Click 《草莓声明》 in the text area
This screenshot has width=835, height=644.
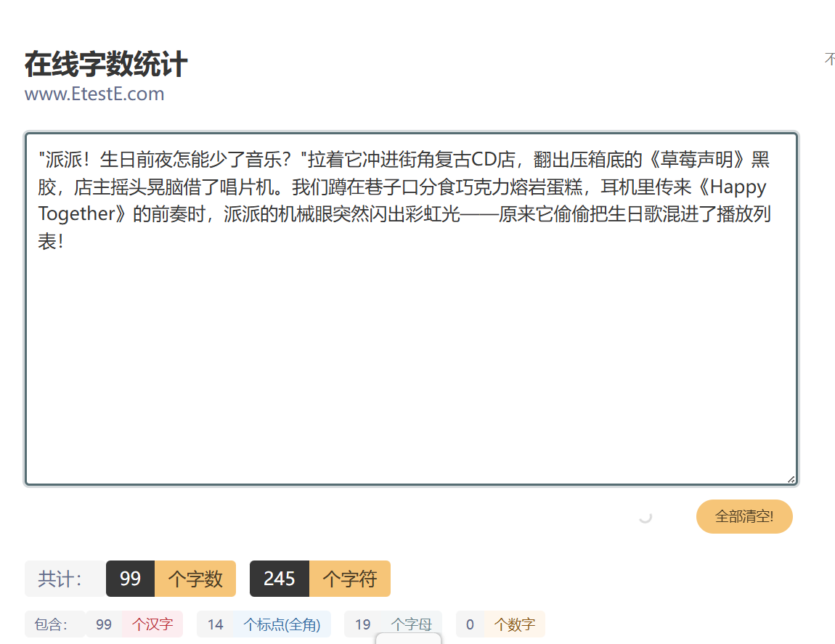click(696, 159)
